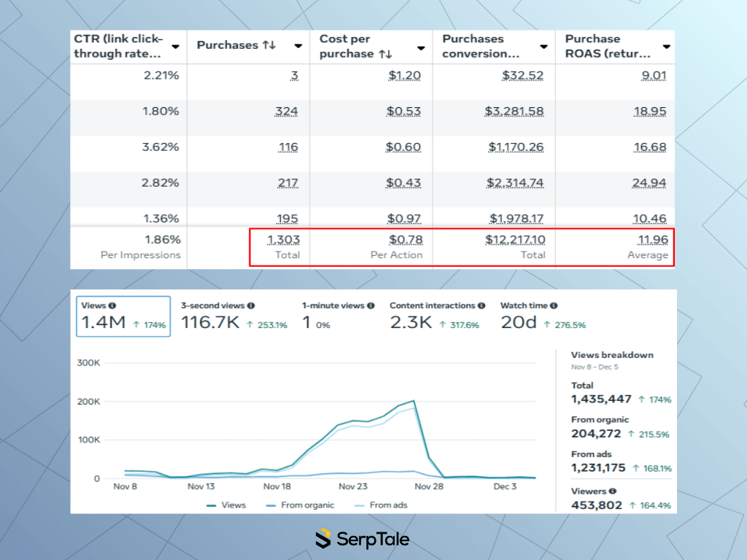This screenshot has width=747, height=560.
Task: Click From ads 1,231,175 value
Action: [598, 468]
